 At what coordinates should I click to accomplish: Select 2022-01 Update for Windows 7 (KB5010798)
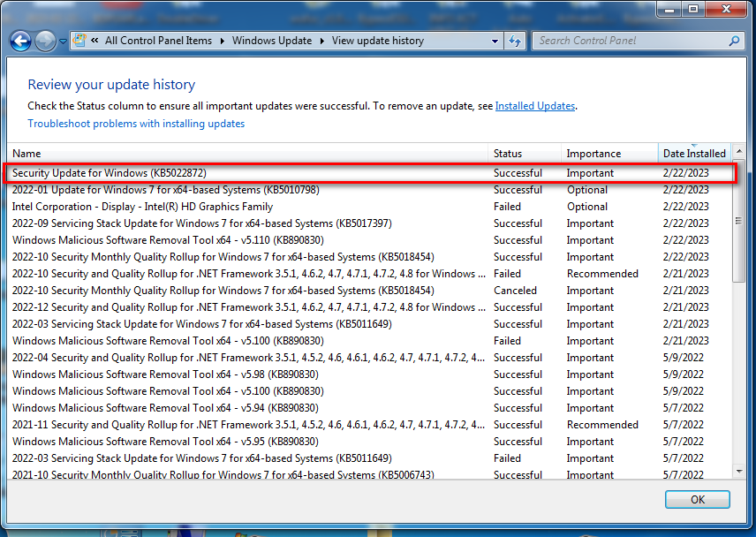[370, 190]
